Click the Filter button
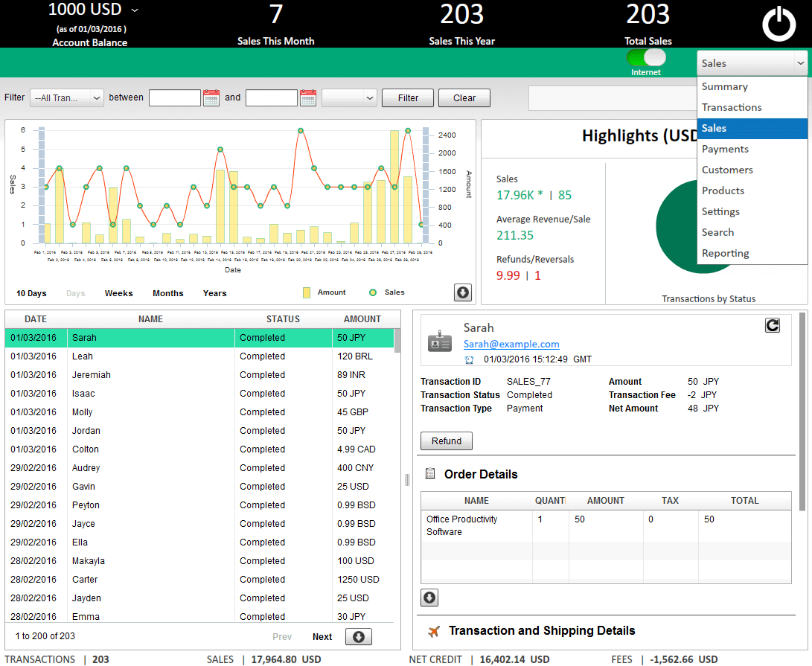 tap(408, 98)
